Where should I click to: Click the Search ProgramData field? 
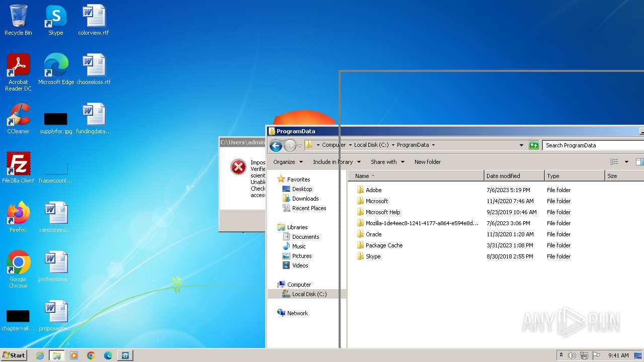coord(594,145)
